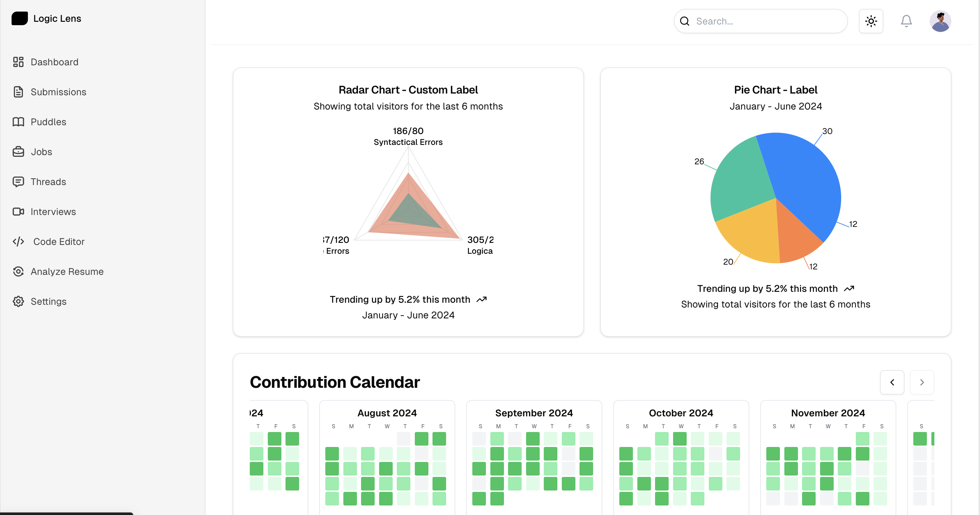Open the Dashboard menu item
Screen dimensions: 980x515
(x=54, y=62)
